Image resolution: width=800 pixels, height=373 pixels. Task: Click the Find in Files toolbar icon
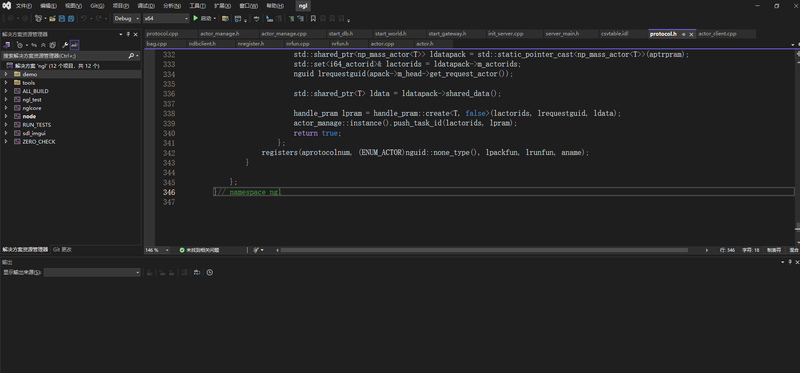coord(225,18)
